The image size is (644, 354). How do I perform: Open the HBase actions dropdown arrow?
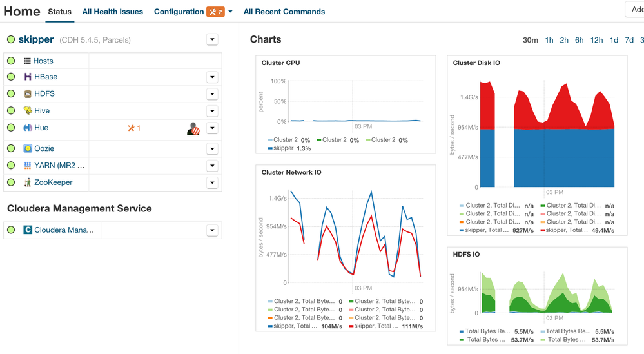tap(212, 77)
